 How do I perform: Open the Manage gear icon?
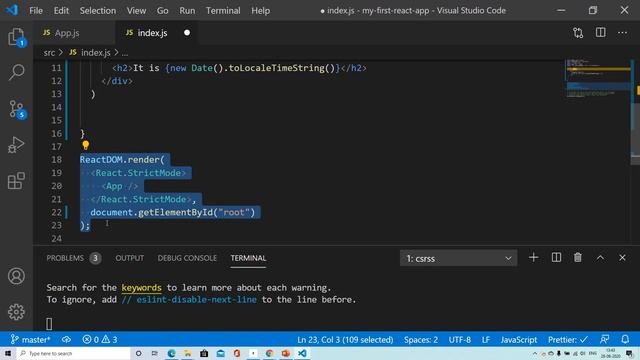[16, 312]
